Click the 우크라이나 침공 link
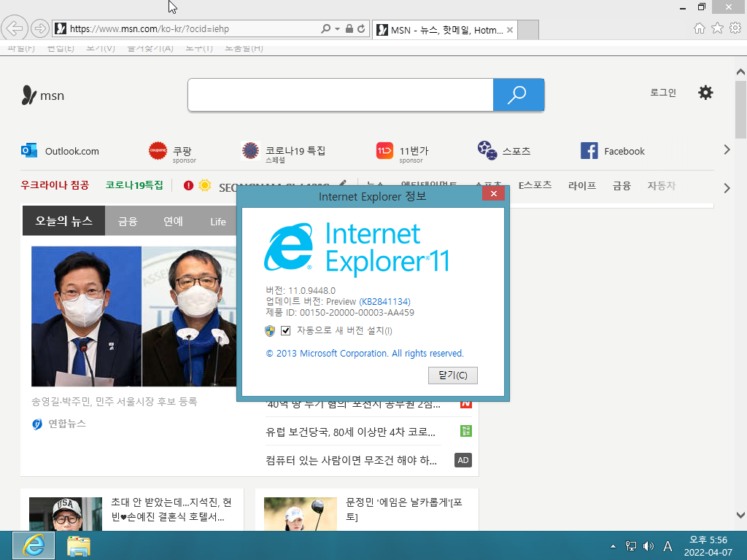Screen dimensions: 747x560 click(55, 185)
